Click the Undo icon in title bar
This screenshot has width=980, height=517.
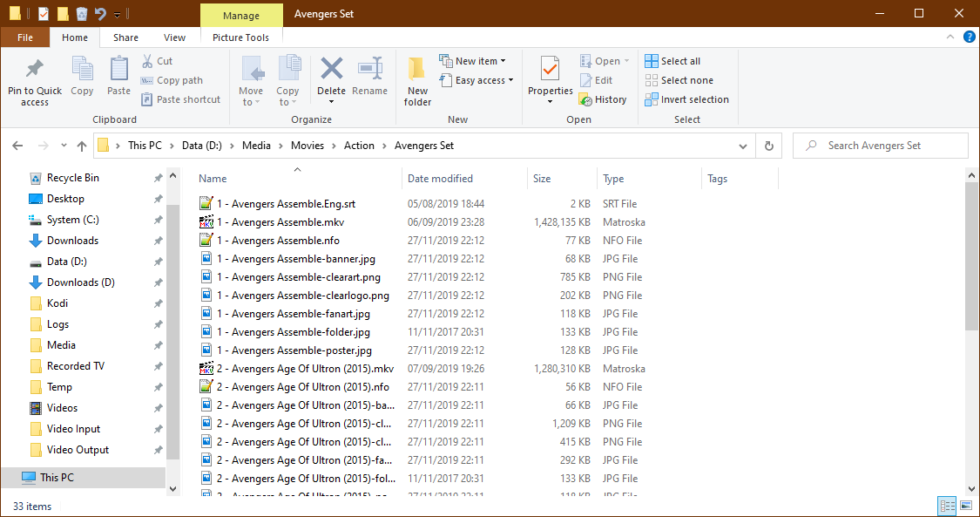pos(100,13)
